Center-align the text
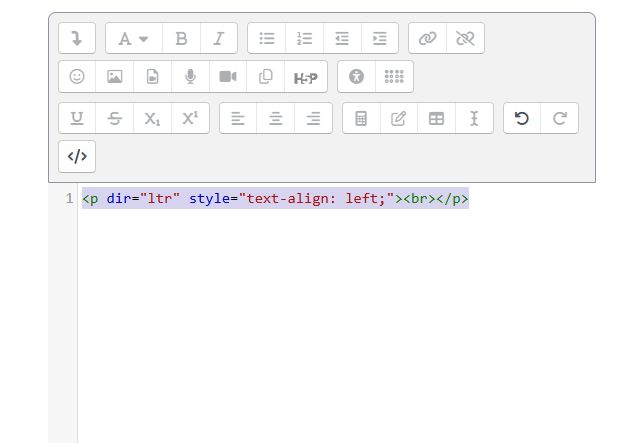Screen dimensions: 621x443 tap(276, 118)
